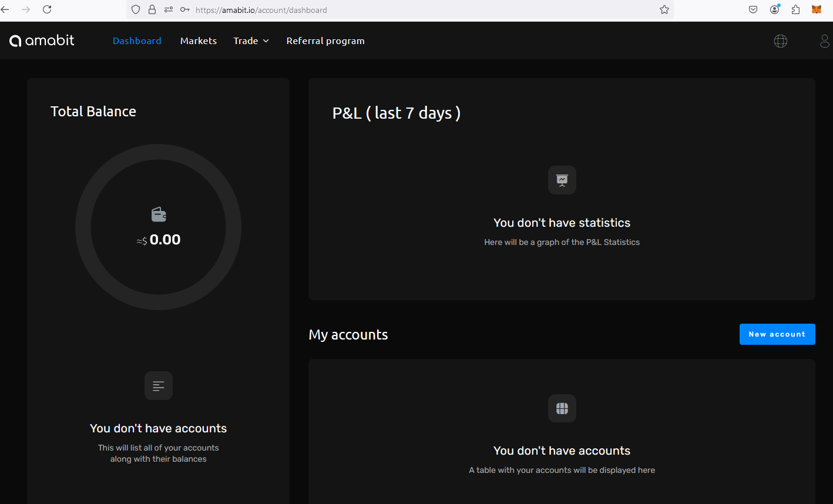Click the browser back arrow

point(6,9)
